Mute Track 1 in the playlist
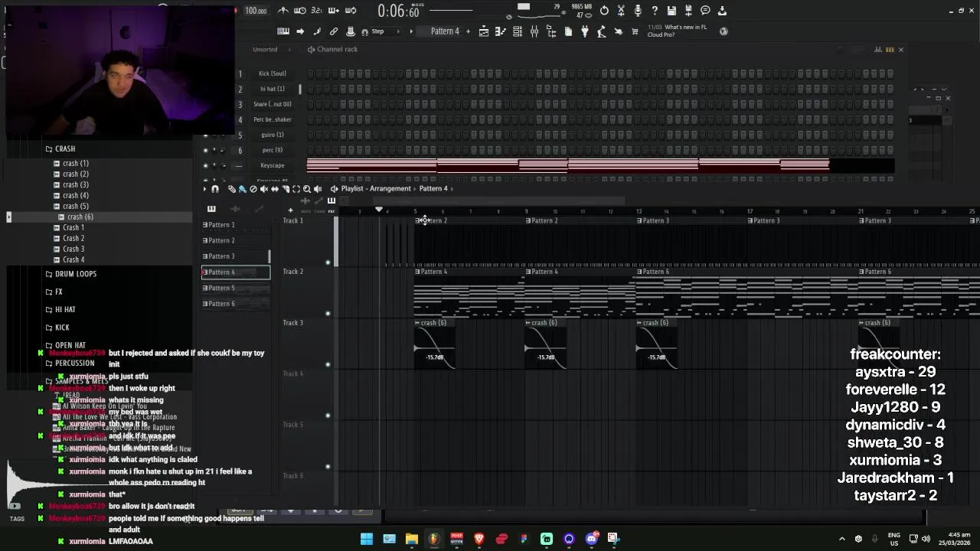Screen dimensions: 980x551 tap(328, 262)
